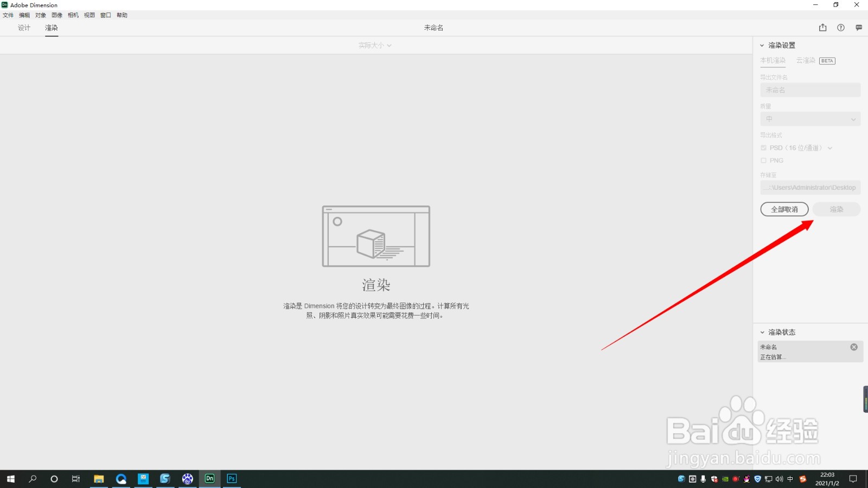Switch to 云渲染 BETA tab
Viewport: 868px width, 488px height.
(815, 61)
